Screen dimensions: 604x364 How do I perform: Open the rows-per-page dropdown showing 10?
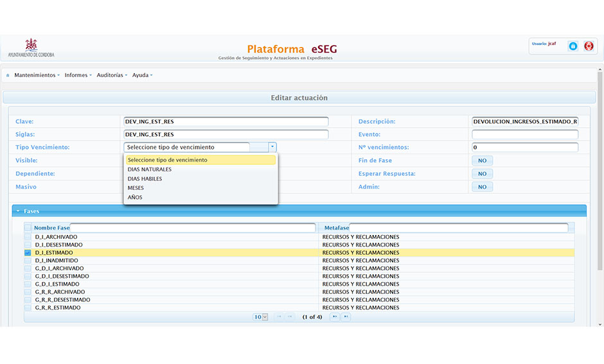point(260,317)
